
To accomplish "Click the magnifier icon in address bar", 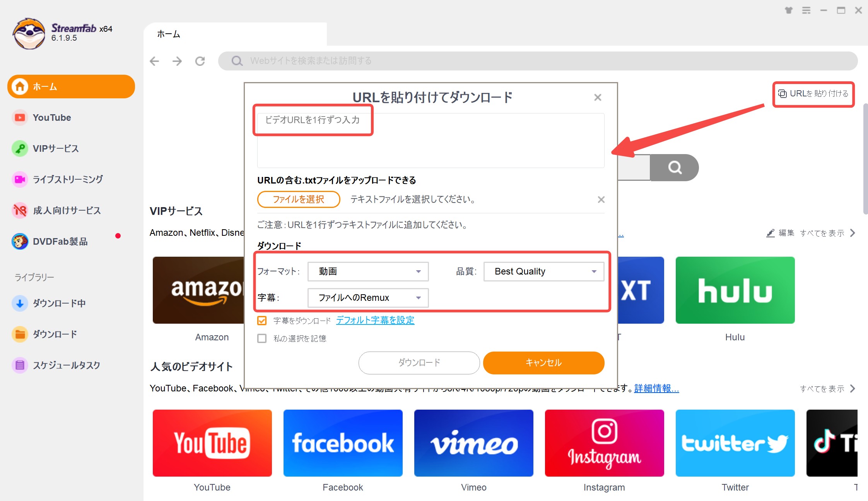I will coord(237,61).
